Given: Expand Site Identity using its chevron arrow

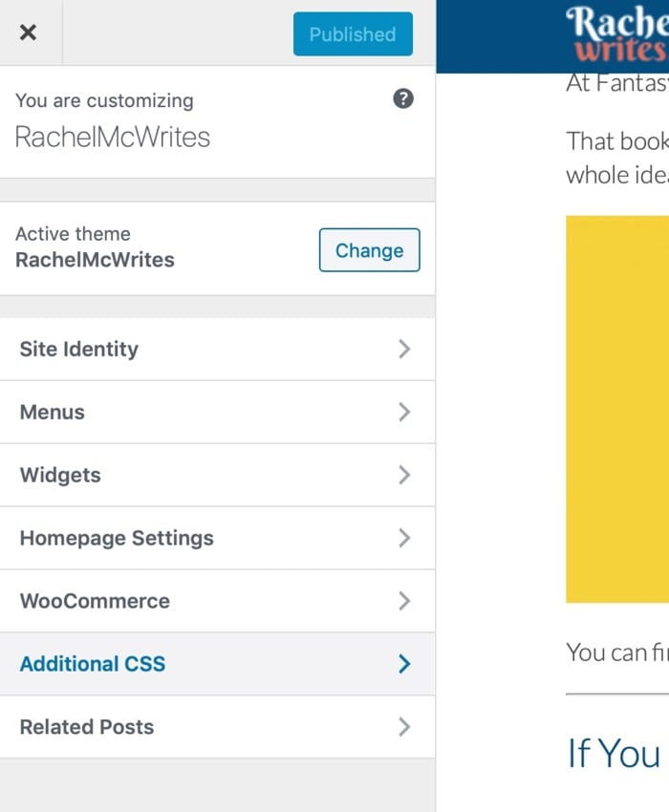Looking at the screenshot, I should (404, 350).
